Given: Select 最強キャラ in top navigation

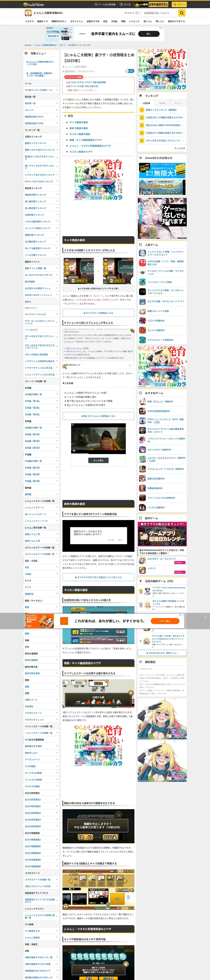Looking at the screenshot, I should pos(42,21).
